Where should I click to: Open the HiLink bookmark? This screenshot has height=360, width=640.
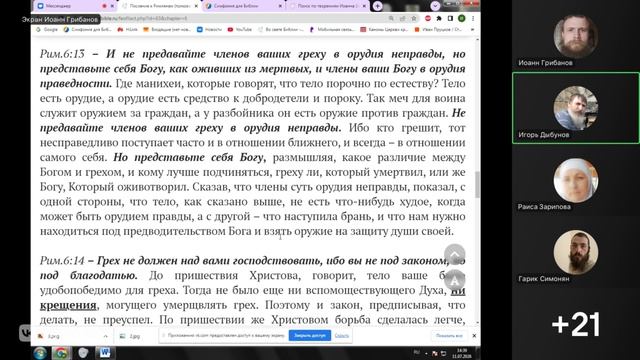[127, 29]
